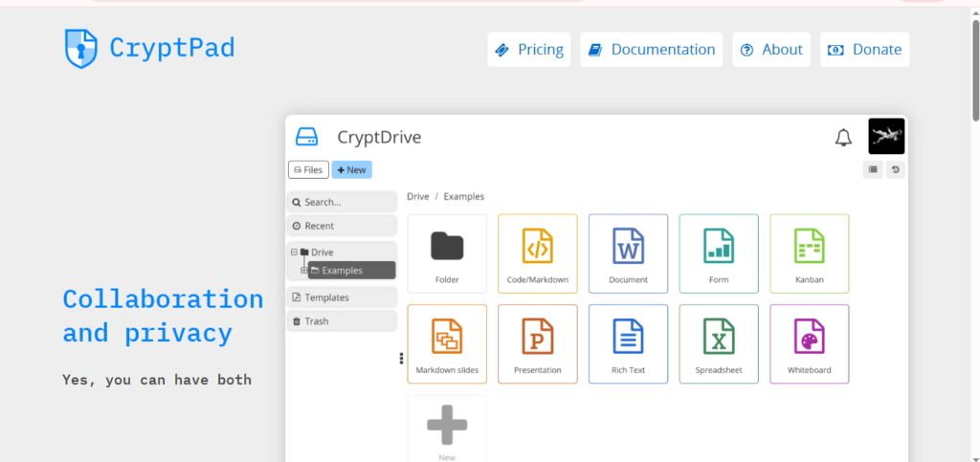
Task: Click Drive in the breadcrumb path
Action: click(417, 196)
